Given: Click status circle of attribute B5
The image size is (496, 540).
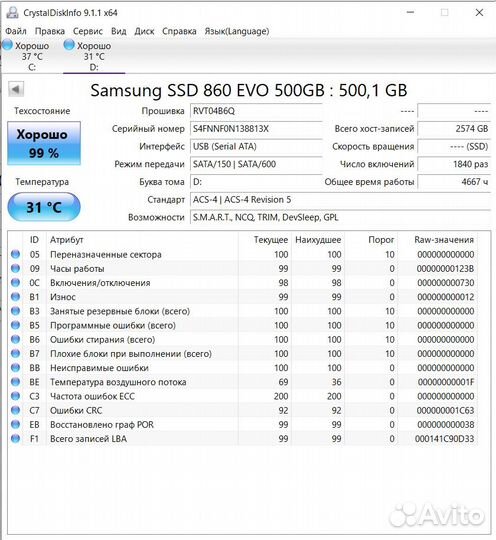Looking at the screenshot, I should (x=16, y=325).
